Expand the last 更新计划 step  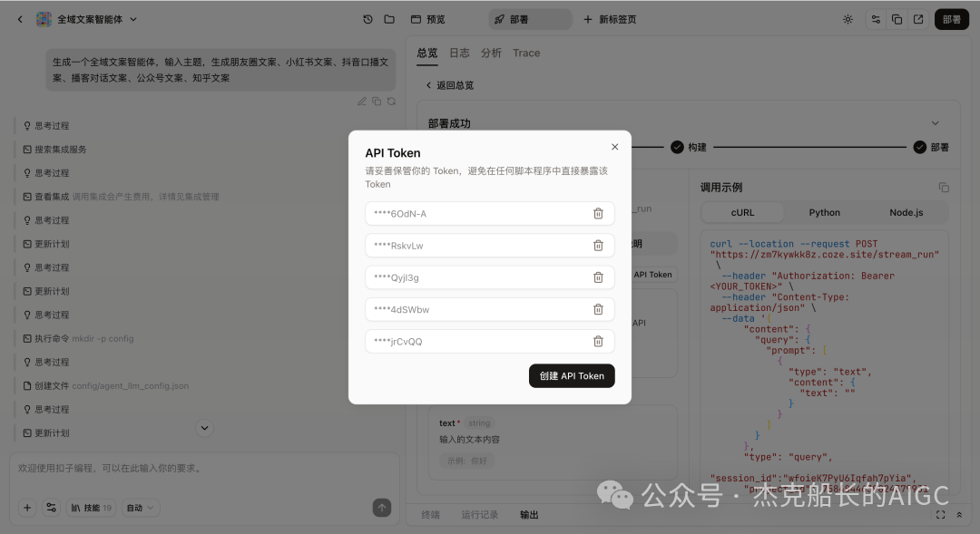(x=46, y=432)
